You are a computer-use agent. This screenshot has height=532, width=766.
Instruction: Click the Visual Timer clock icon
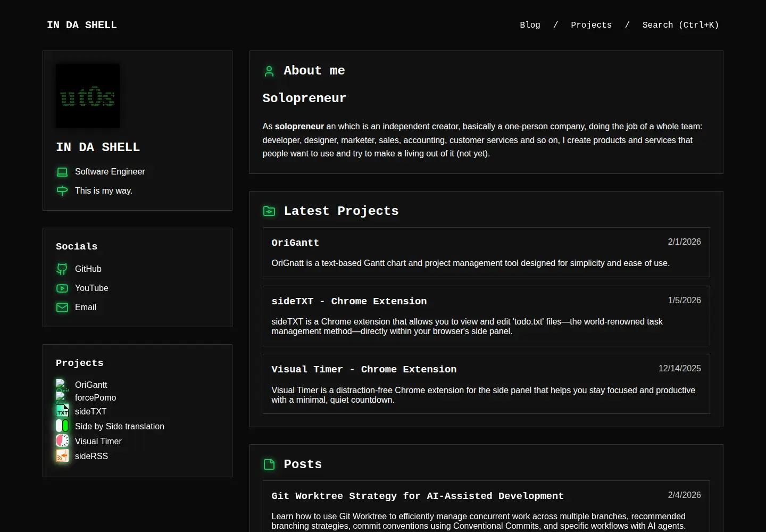tap(62, 440)
